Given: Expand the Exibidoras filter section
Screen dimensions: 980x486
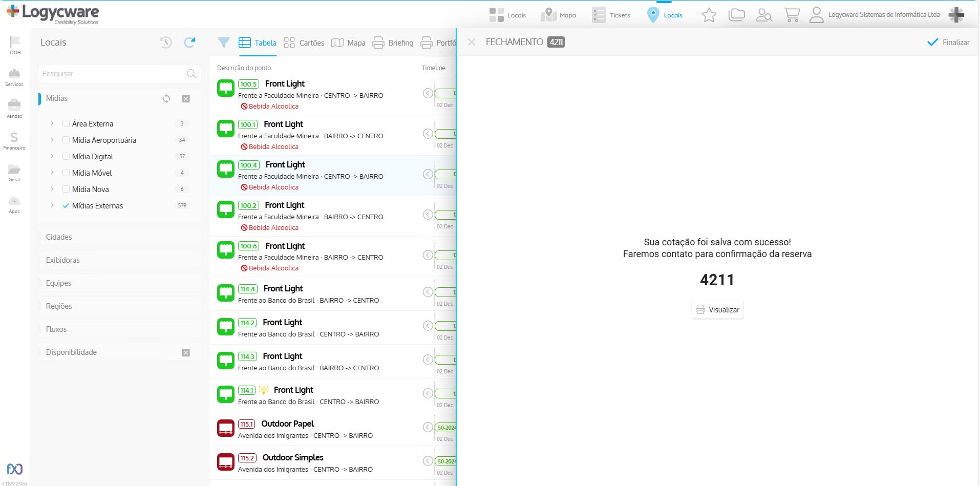Looking at the screenshot, I should pyautogui.click(x=119, y=260).
